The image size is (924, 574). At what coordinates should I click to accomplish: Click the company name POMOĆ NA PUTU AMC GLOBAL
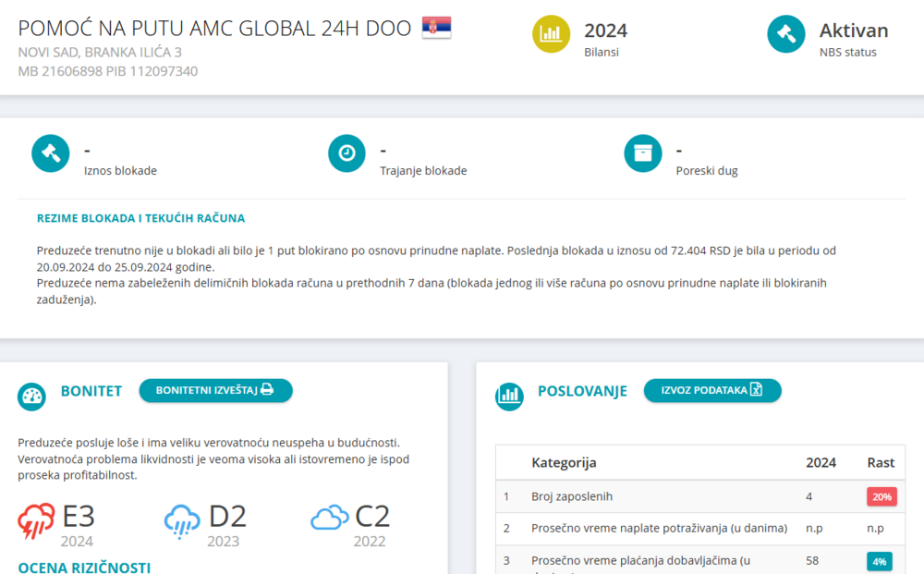[x=214, y=29]
